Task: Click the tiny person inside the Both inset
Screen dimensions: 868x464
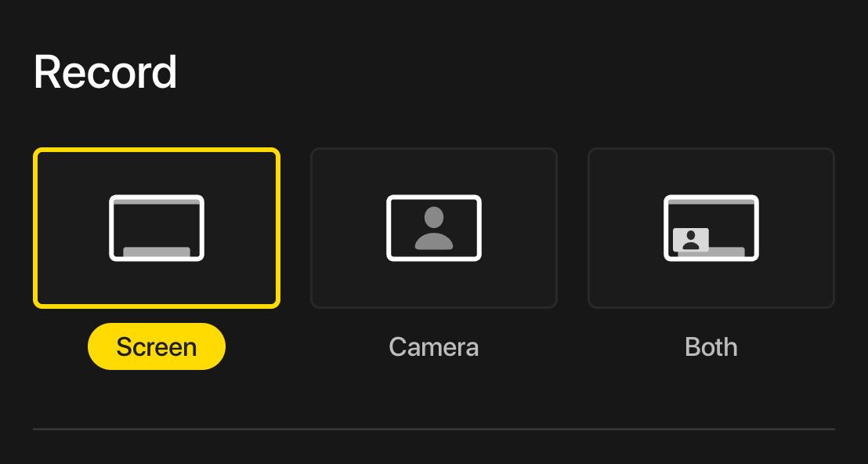Action: (x=691, y=240)
